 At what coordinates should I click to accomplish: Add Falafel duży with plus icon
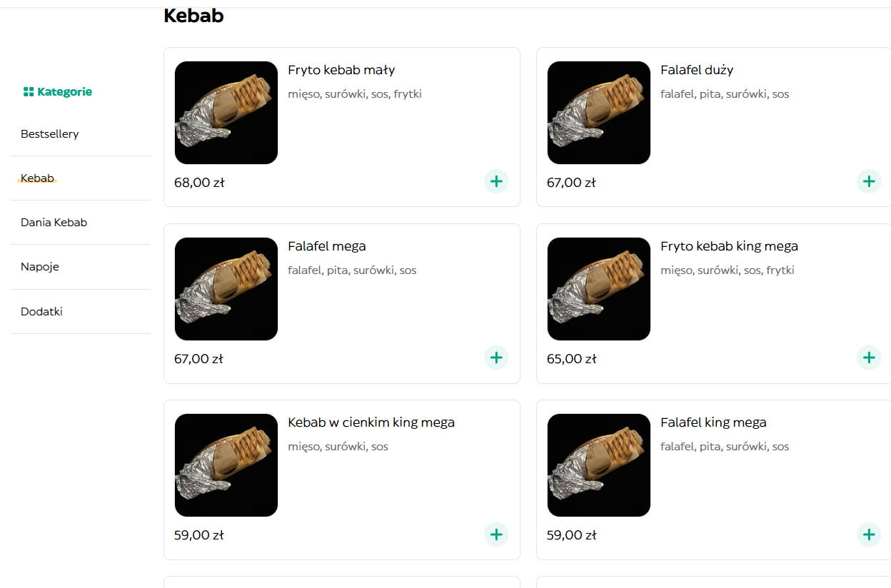(x=868, y=181)
